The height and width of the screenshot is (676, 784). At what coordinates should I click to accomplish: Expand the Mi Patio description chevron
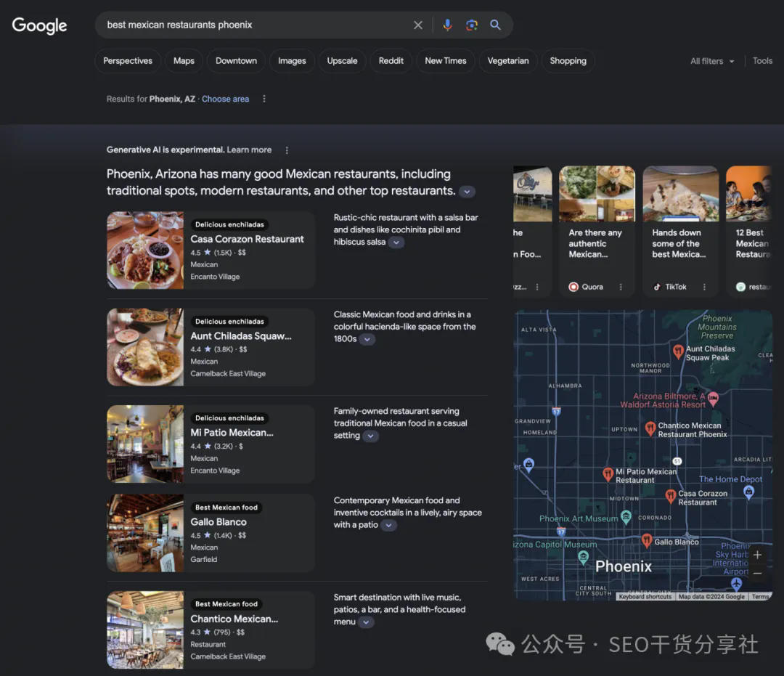(370, 436)
